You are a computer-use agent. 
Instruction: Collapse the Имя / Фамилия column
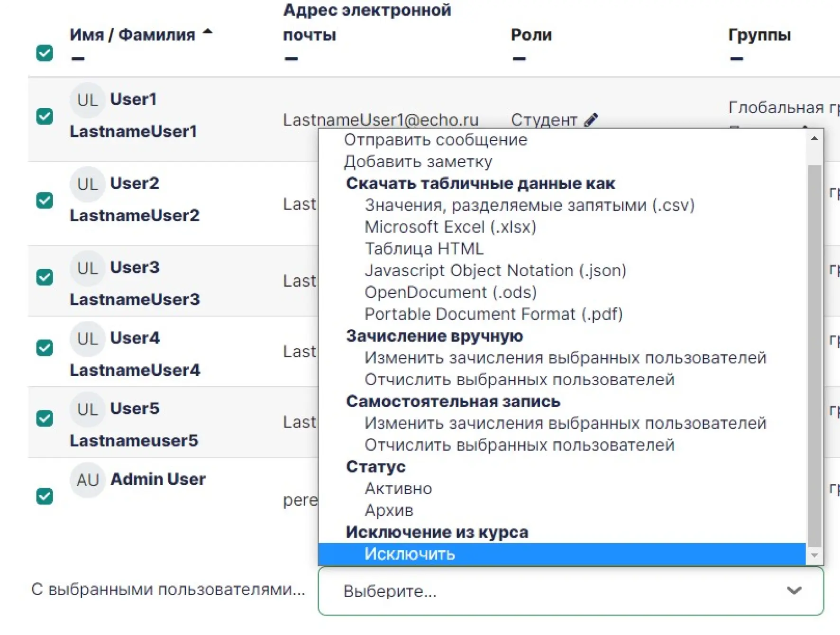coord(78,59)
